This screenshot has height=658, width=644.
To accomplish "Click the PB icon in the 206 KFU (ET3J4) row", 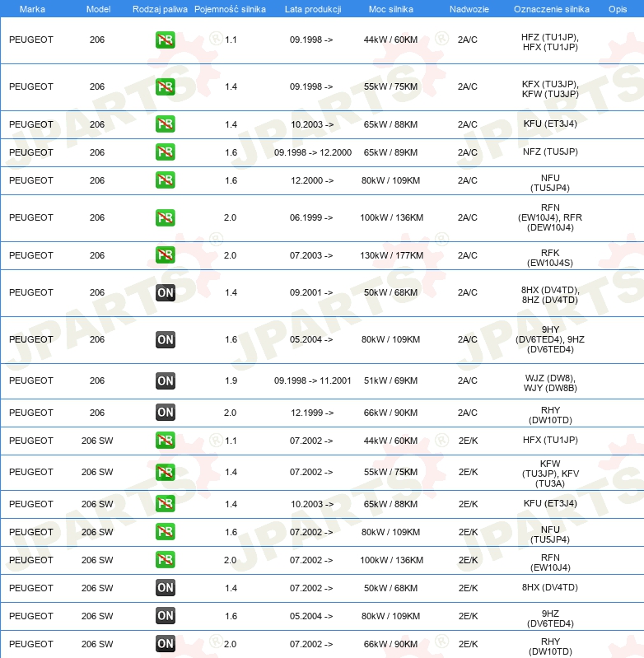I will pyautogui.click(x=166, y=124).
